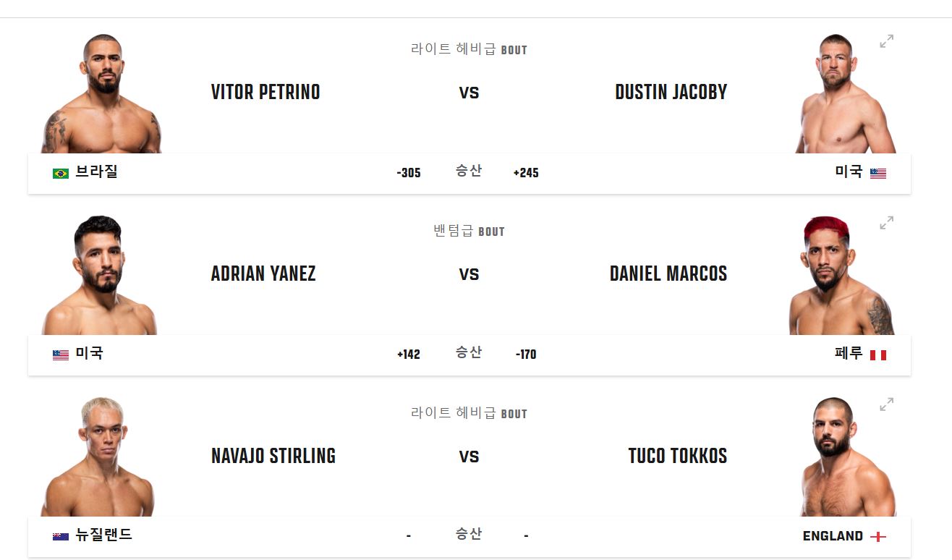Click the Peru flag next to 페루
Screen dimensions: 952x560
click(878, 355)
